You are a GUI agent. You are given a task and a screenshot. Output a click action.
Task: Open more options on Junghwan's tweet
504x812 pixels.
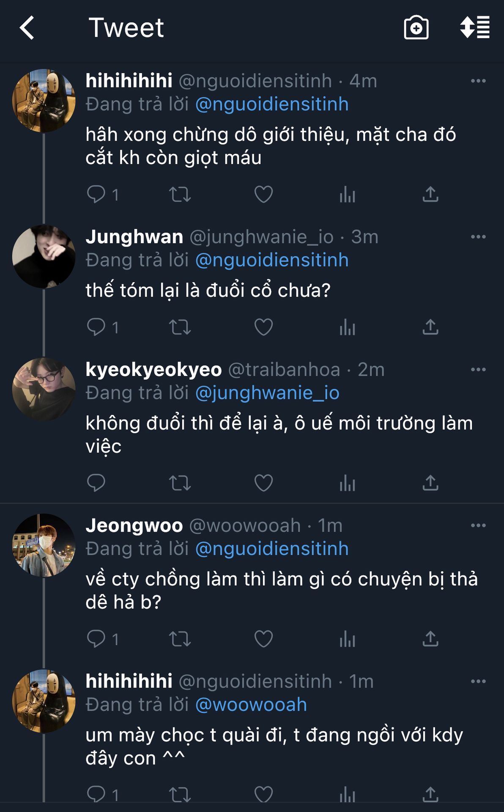click(478, 237)
